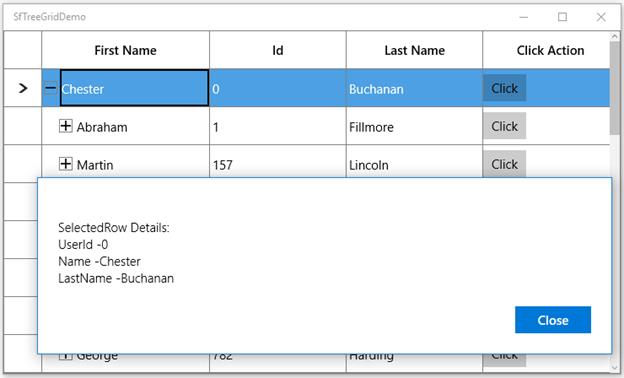
Task: Collapse the Chester tree node
Action: [50, 88]
